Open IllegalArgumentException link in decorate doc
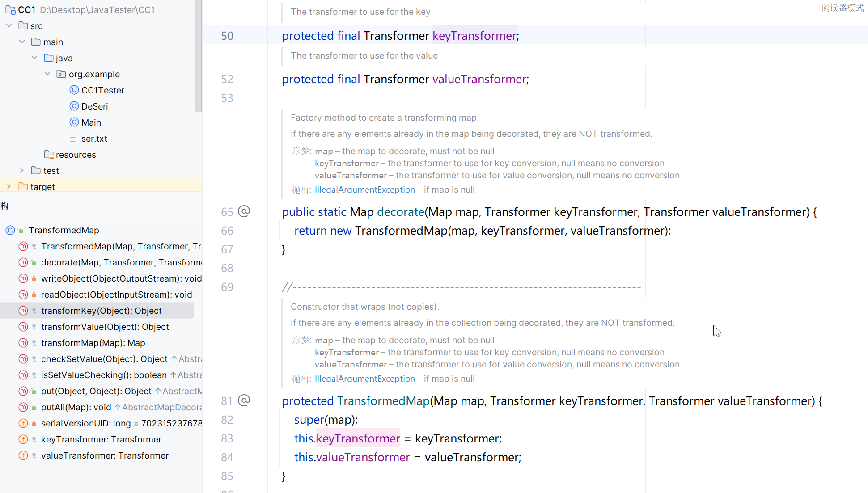 [364, 190]
